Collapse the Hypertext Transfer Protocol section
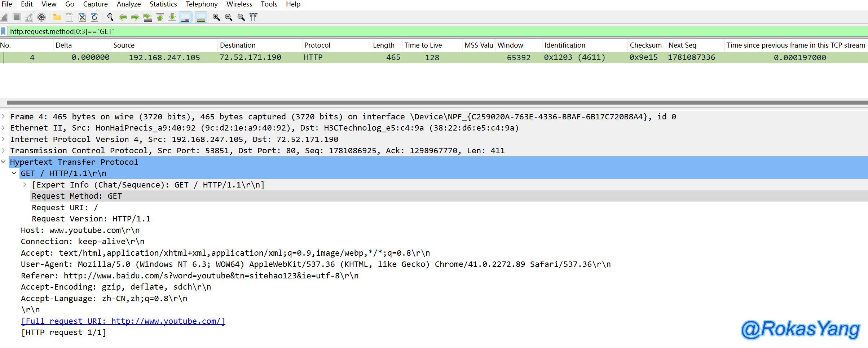This screenshot has height=348, width=868. coord(3,162)
